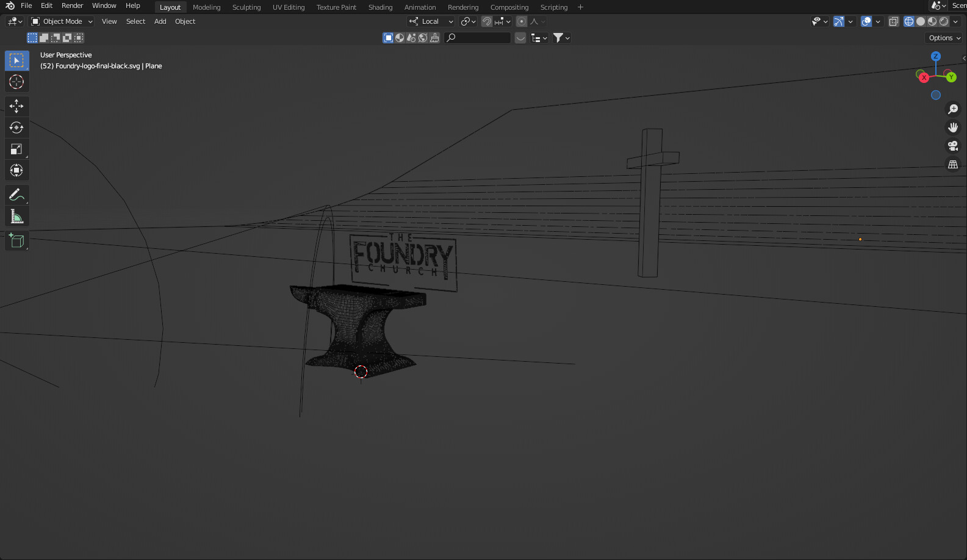Toggle camera view with the camera icon

coord(953,146)
